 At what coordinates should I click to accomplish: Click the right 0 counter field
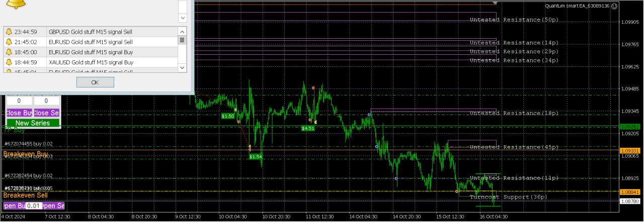[x=47, y=101]
